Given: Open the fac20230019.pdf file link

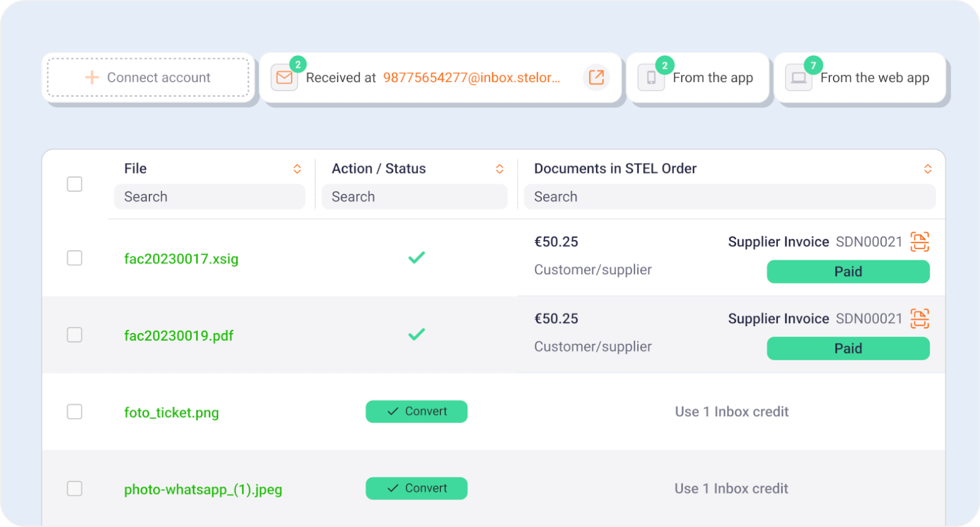Looking at the screenshot, I should (179, 336).
